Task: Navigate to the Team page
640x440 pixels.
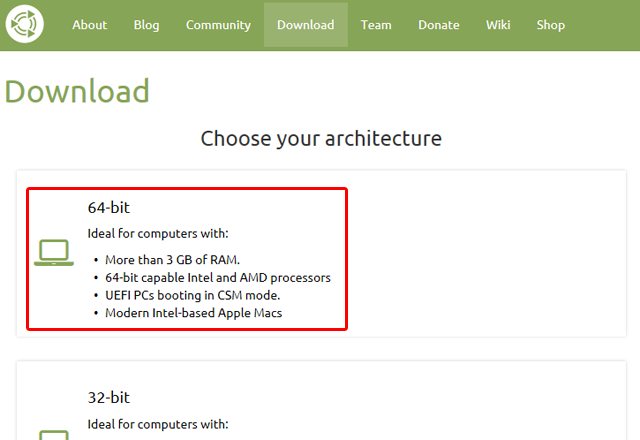Action: pyautogui.click(x=376, y=25)
